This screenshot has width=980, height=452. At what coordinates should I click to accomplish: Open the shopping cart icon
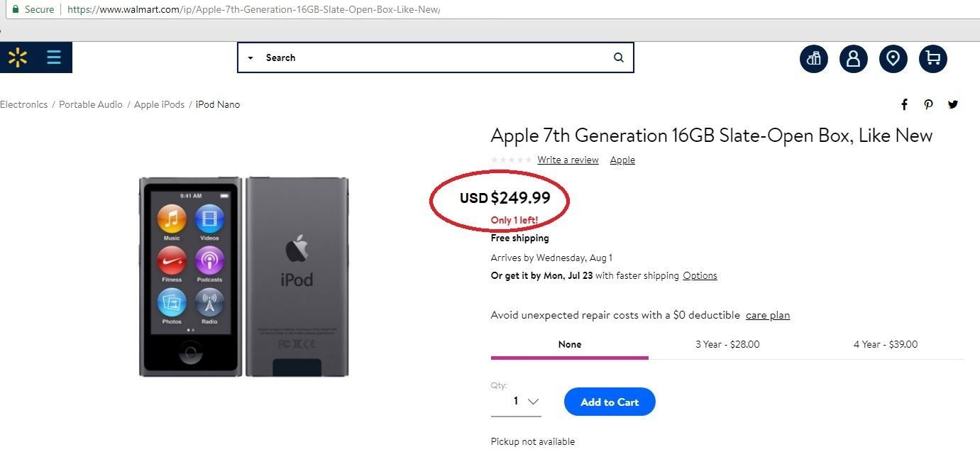click(x=933, y=58)
